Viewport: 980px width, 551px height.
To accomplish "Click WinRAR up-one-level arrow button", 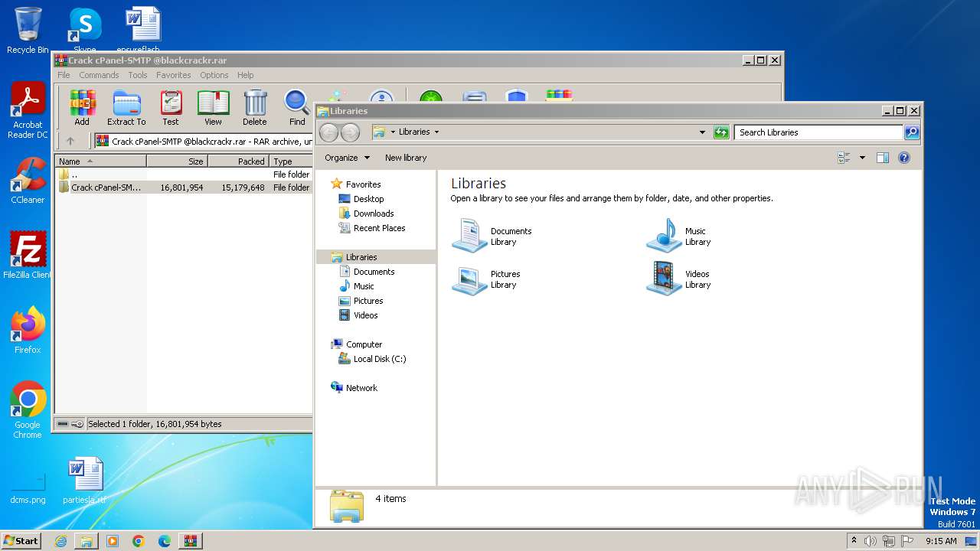I will coord(70,141).
